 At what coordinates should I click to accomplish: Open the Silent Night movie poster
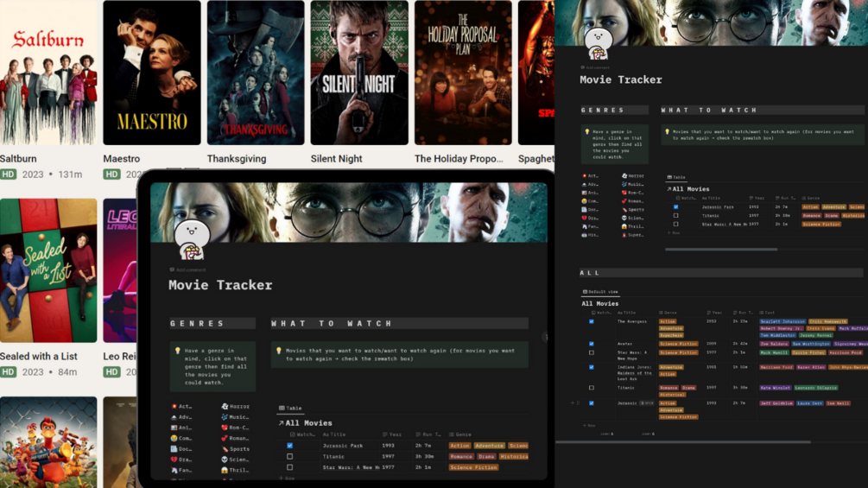pyautogui.click(x=359, y=73)
